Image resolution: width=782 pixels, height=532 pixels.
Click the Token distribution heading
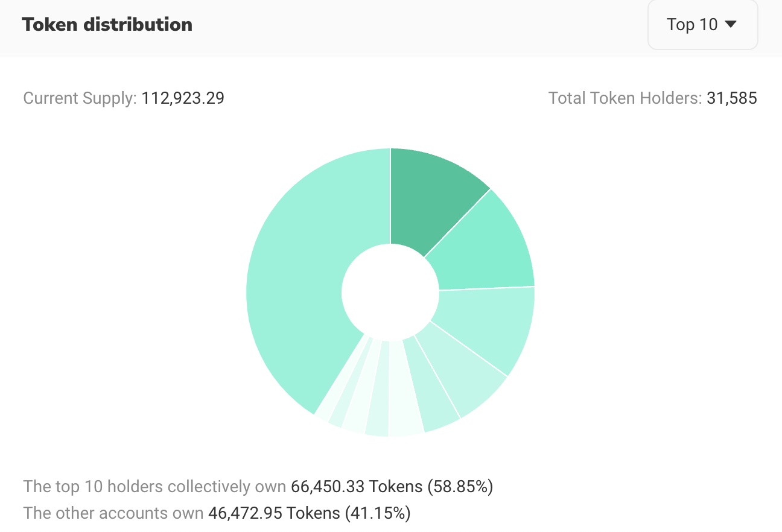107,25
